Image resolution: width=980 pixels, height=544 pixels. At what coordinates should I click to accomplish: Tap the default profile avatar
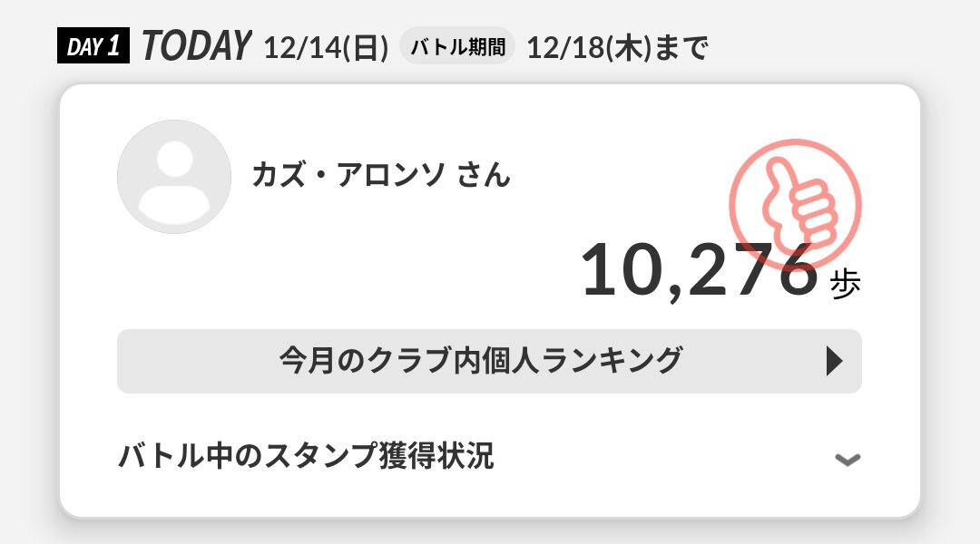click(174, 177)
